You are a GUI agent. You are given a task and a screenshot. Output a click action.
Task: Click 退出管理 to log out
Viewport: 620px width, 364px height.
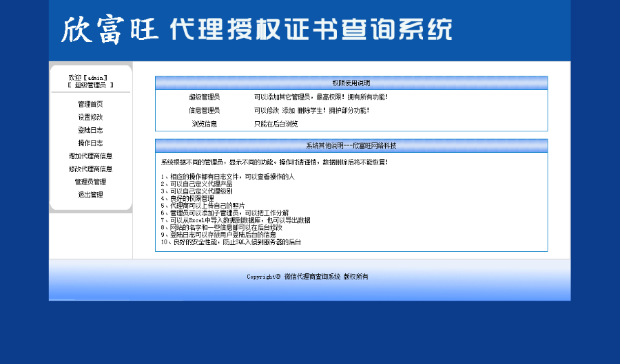[x=90, y=195]
